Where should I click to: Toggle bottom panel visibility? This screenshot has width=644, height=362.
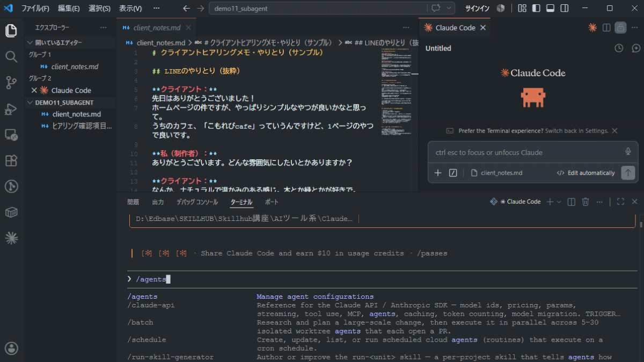551,8
